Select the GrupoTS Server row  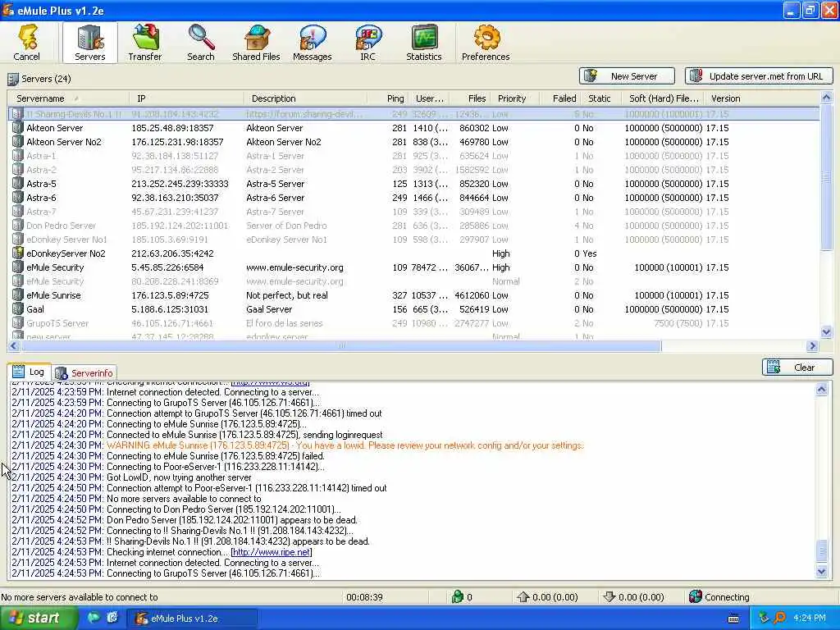pyautogui.click(x=413, y=323)
